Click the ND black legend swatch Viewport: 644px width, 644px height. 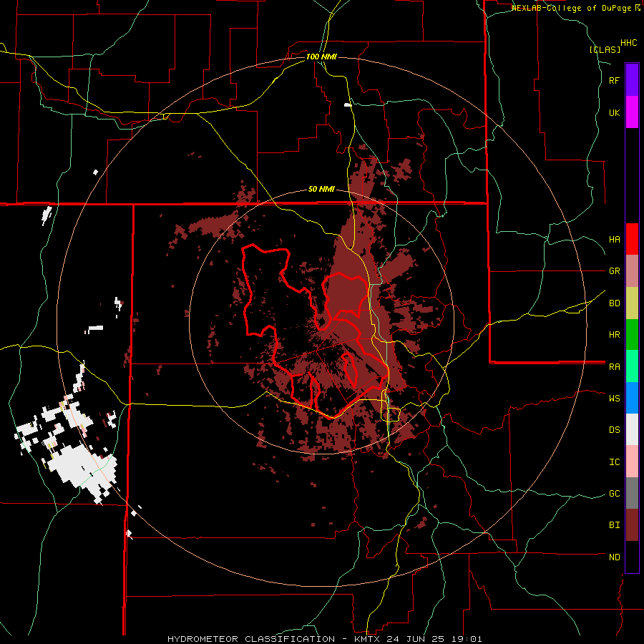pyautogui.click(x=632, y=557)
